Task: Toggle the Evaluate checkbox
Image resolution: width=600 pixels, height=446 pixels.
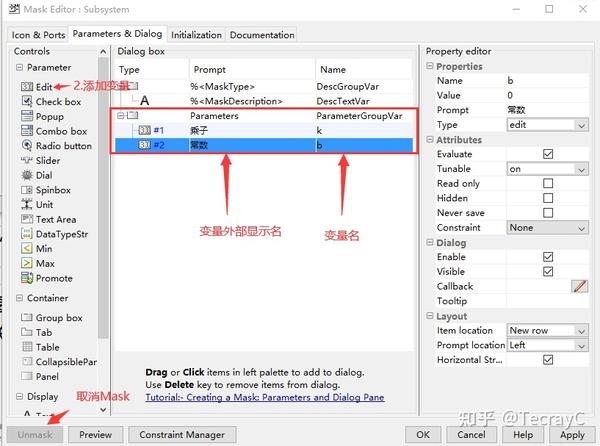Action: 548,154
